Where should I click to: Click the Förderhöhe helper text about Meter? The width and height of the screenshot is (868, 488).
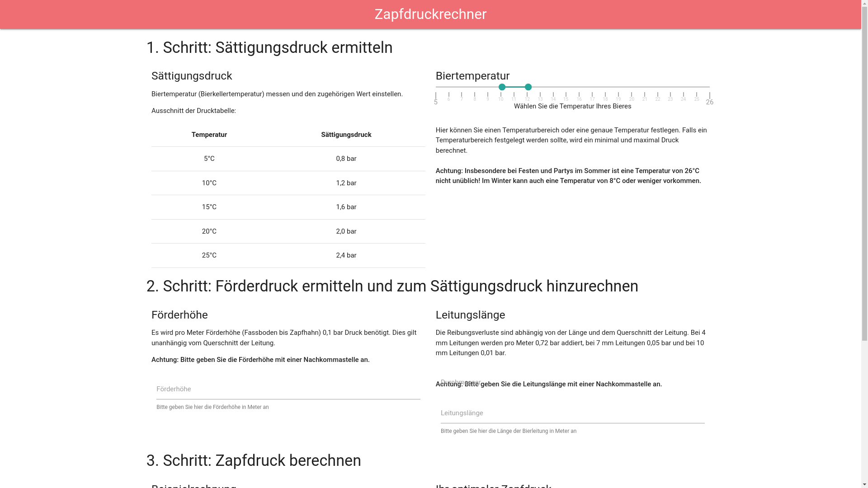[x=212, y=407]
